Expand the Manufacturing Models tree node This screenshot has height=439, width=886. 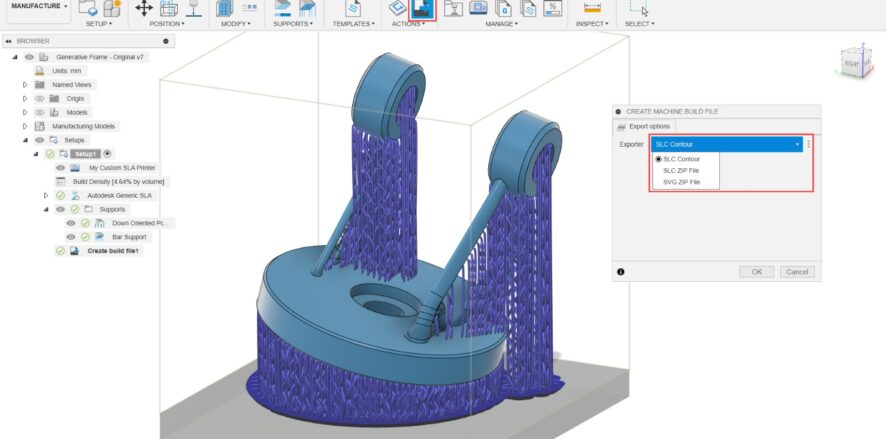(x=25, y=126)
